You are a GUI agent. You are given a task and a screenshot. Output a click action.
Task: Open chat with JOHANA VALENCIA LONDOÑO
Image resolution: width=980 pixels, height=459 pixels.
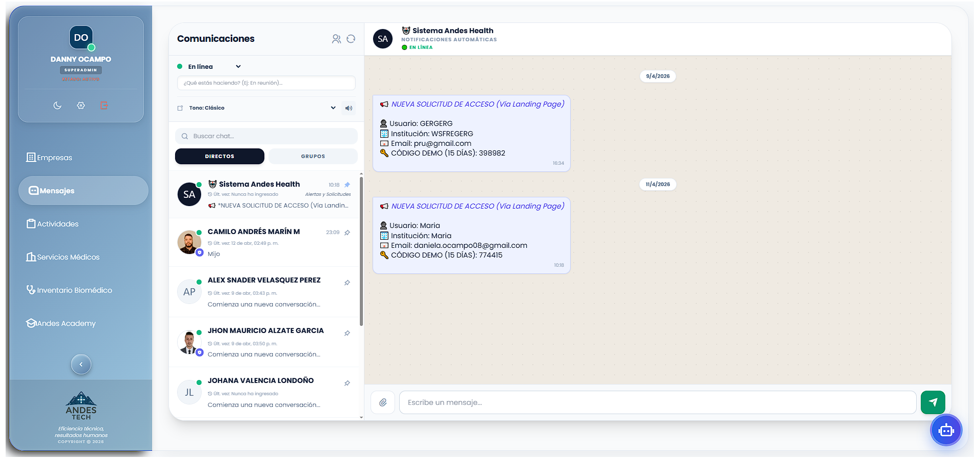pyautogui.click(x=264, y=393)
